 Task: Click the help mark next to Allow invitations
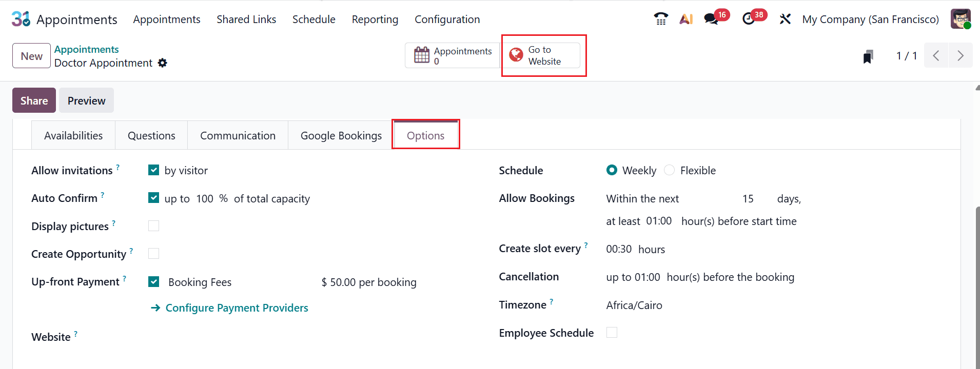[x=118, y=167]
